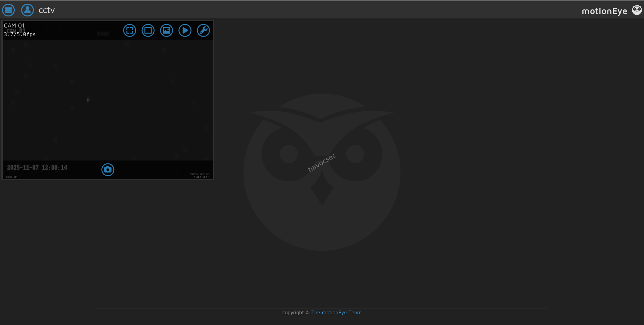Open The motionEye Team link

click(x=336, y=313)
